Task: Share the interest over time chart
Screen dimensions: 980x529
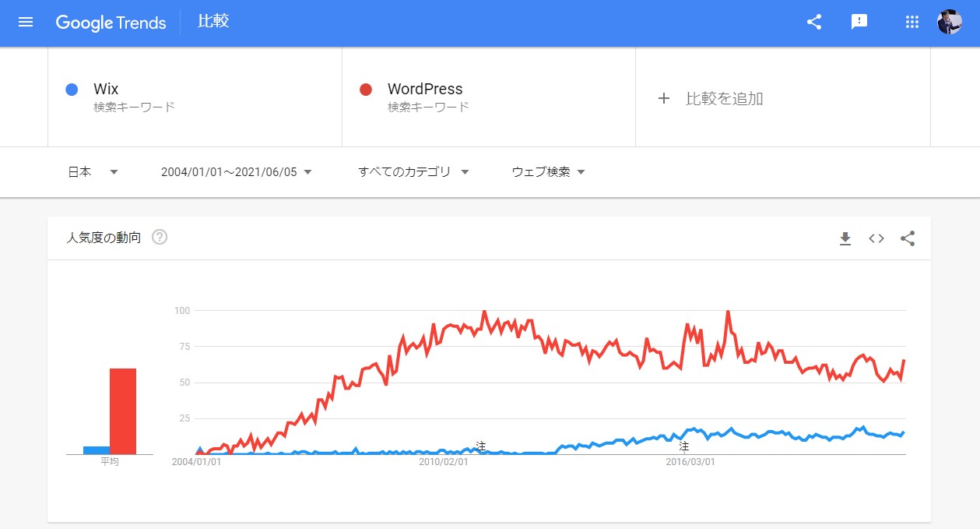Action: [x=908, y=238]
